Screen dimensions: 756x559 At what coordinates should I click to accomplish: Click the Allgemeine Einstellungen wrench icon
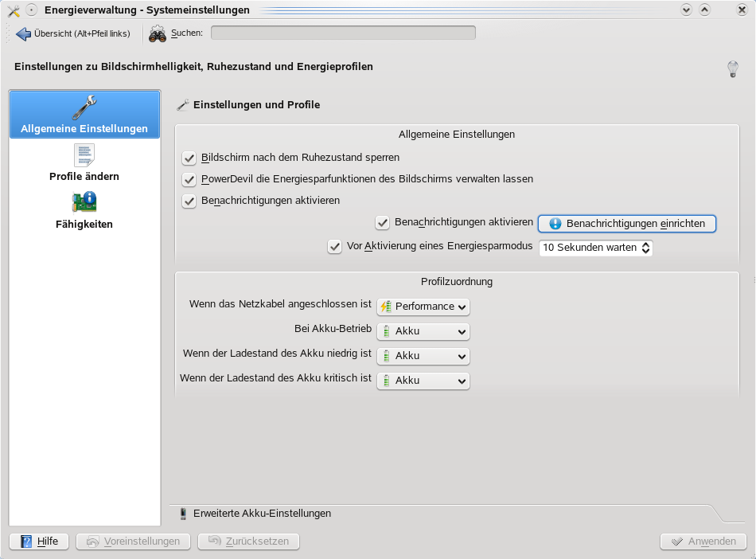pyautogui.click(x=84, y=107)
